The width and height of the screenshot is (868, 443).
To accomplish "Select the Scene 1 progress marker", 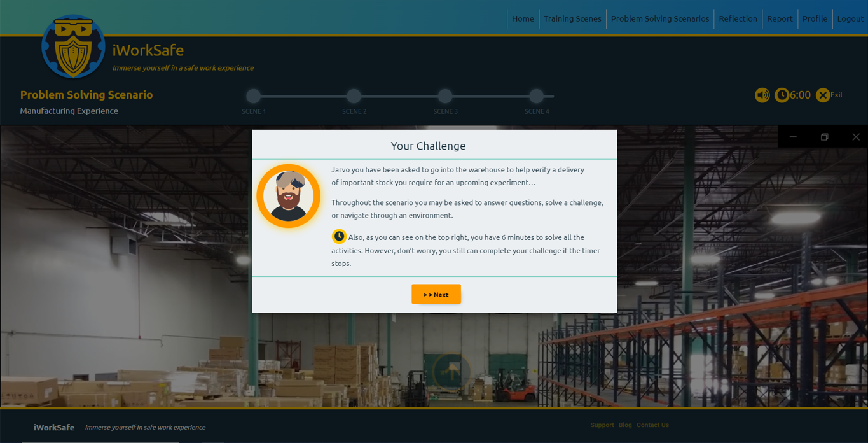I will tap(254, 96).
